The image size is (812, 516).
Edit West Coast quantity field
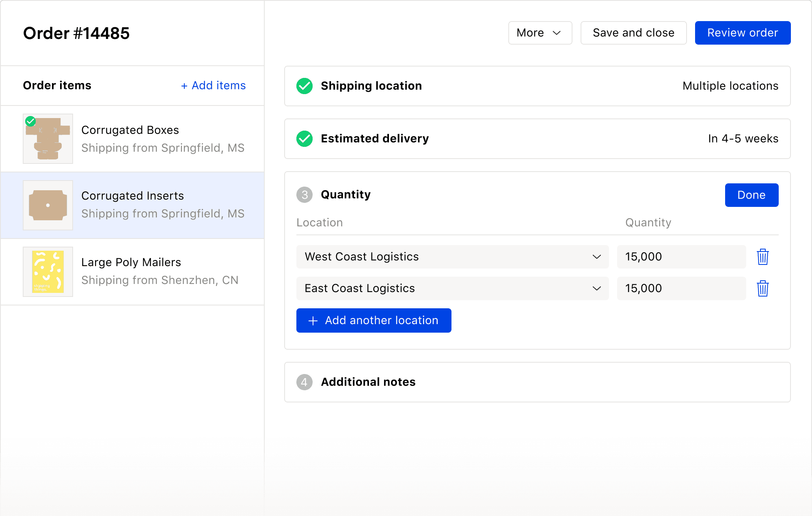click(681, 257)
